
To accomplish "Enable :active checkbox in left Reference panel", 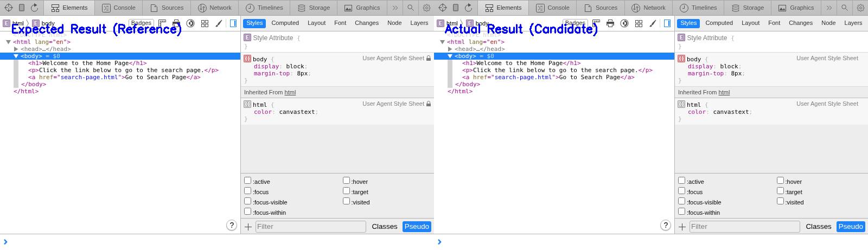I will (248, 181).
